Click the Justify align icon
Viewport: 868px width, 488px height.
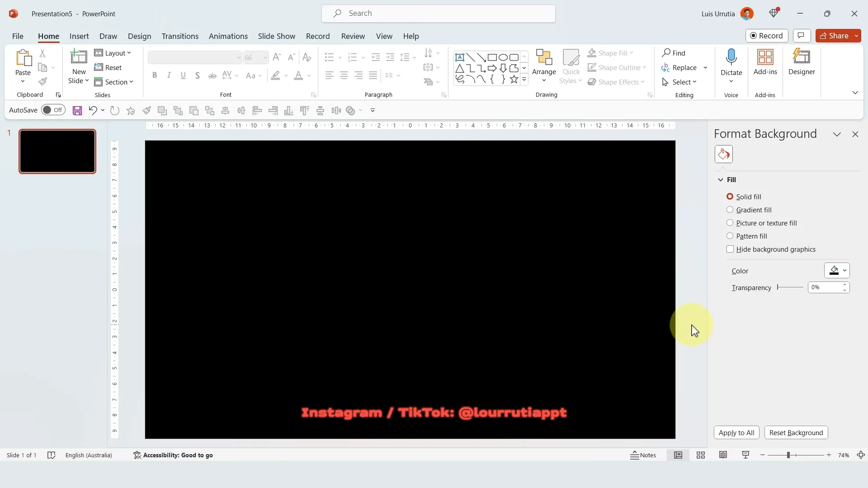click(x=373, y=75)
